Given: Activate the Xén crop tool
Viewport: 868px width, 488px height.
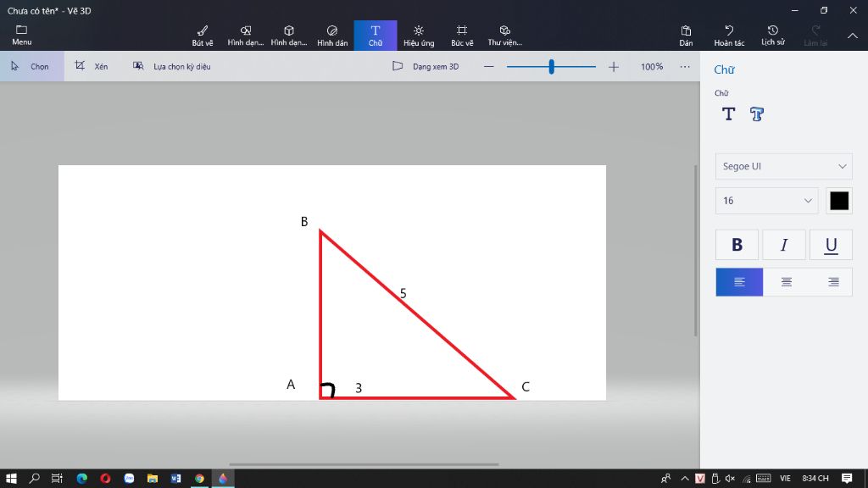Looking at the screenshot, I should coord(92,66).
